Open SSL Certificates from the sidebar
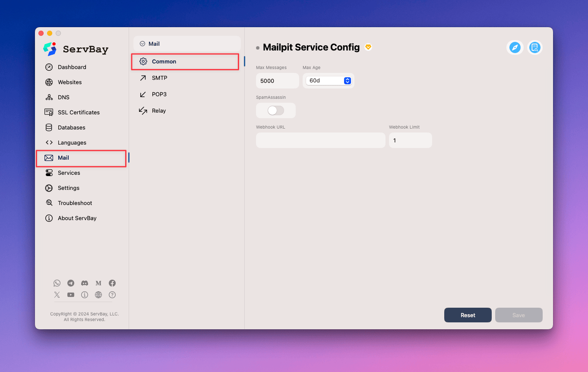This screenshot has height=372, width=588. click(x=78, y=112)
